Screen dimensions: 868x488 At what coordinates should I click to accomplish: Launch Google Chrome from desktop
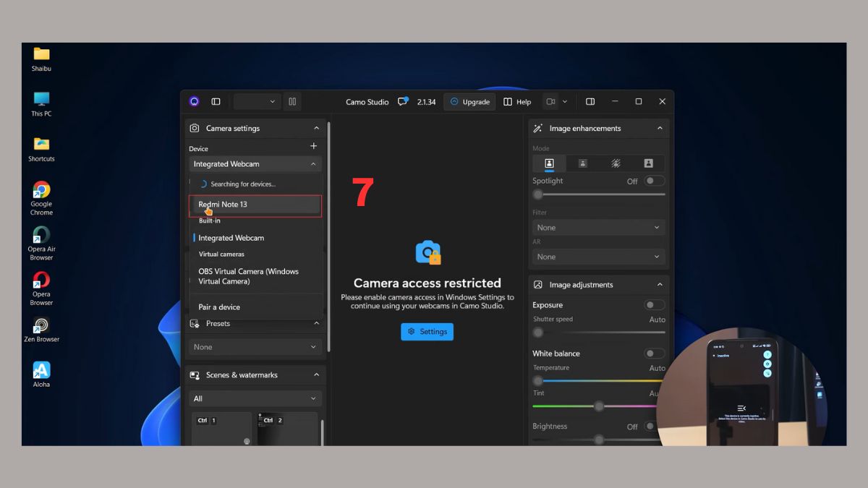click(41, 199)
